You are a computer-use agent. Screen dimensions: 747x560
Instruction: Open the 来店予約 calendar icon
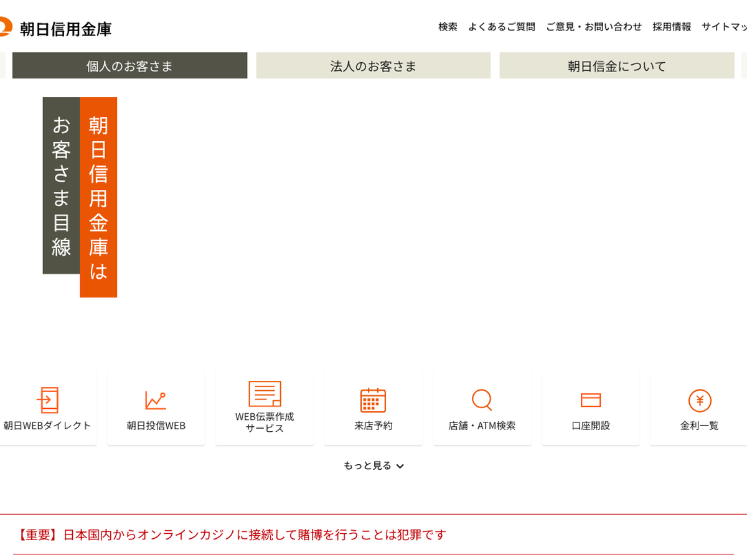pos(373,400)
